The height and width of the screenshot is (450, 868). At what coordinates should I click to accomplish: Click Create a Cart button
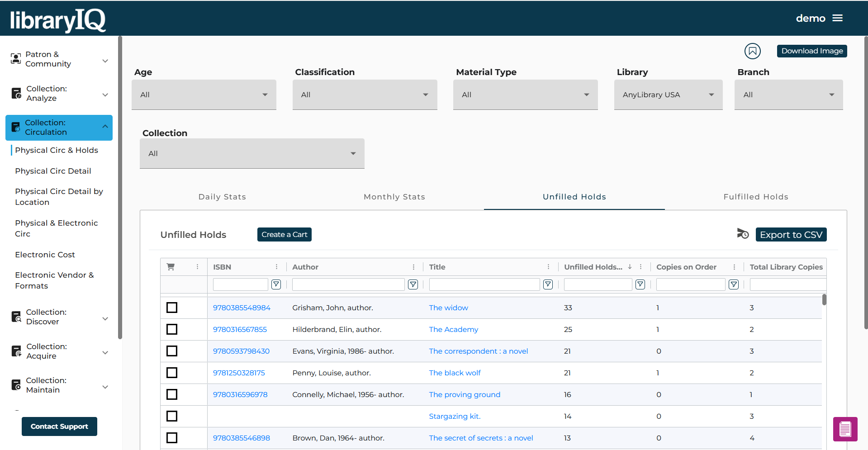tap(285, 234)
